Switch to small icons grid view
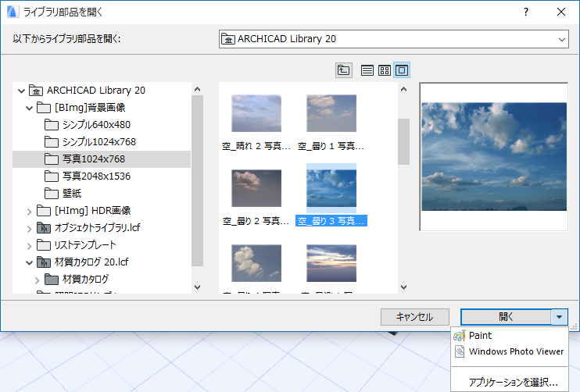The height and width of the screenshot is (392, 580). click(385, 70)
